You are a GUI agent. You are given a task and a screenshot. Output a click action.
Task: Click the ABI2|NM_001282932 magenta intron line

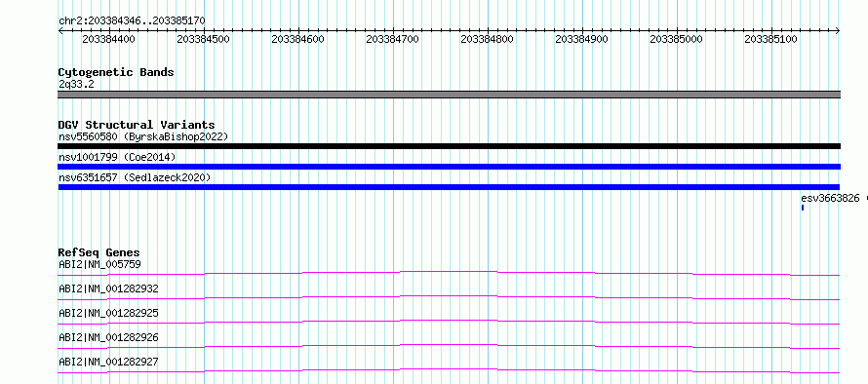click(449, 297)
